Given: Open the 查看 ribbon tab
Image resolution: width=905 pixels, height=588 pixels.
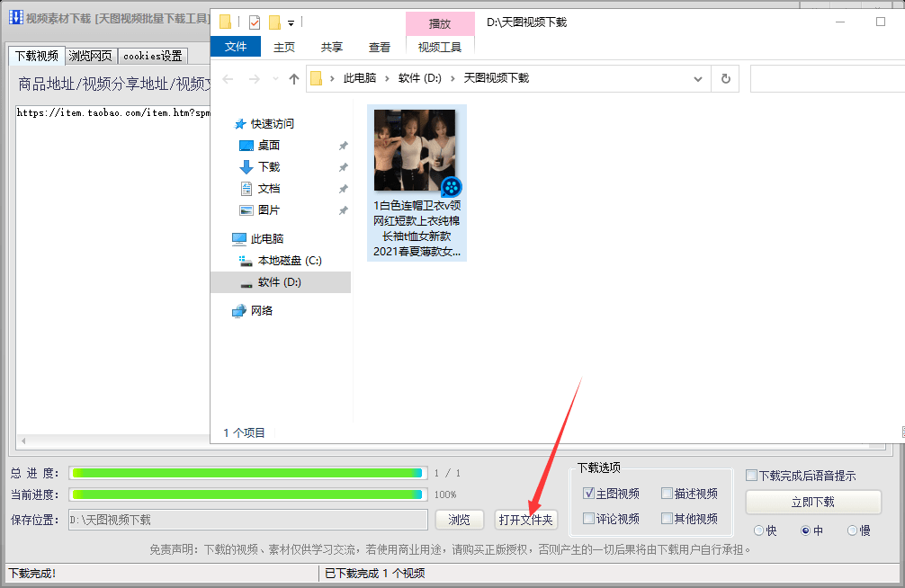Looking at the screenshot, I should (x=380, y=47).
